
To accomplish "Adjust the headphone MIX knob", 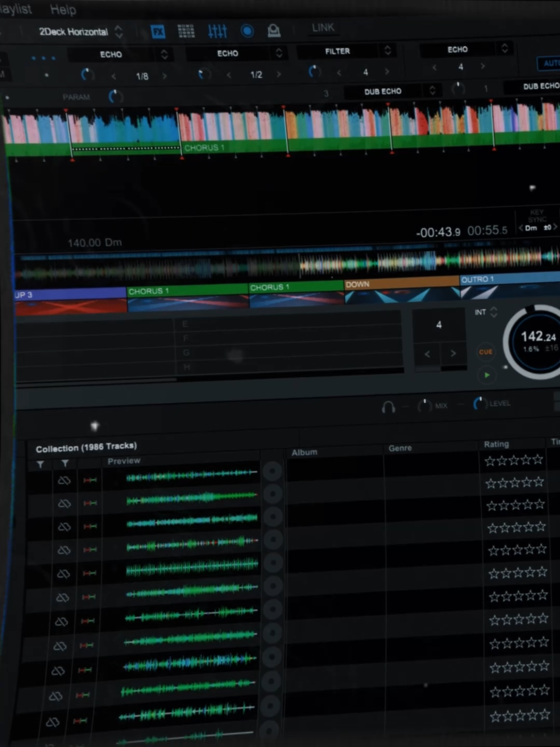I will tap(424, 406).
